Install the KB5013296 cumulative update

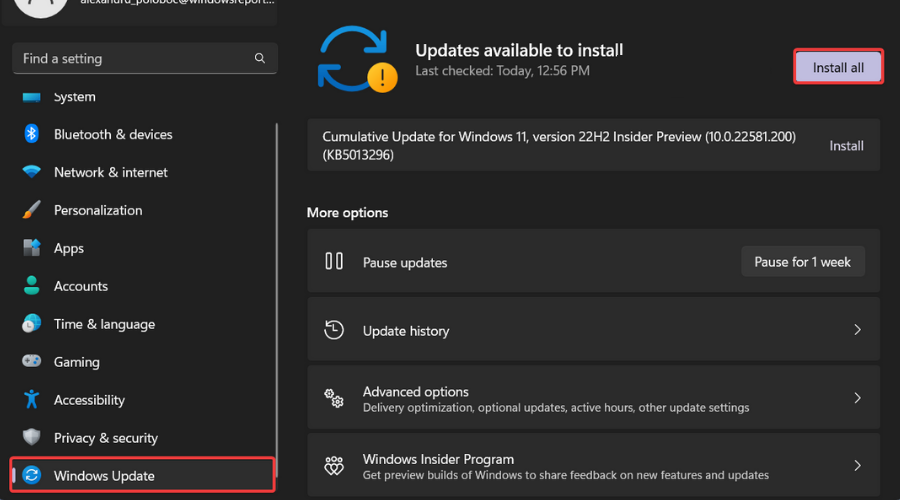point(846,146)
